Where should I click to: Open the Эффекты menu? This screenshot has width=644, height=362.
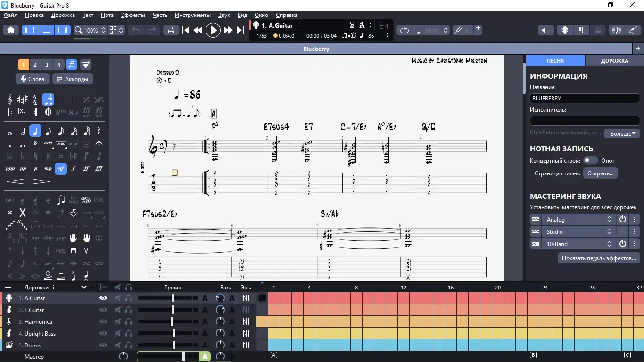(x=133, y=15)
